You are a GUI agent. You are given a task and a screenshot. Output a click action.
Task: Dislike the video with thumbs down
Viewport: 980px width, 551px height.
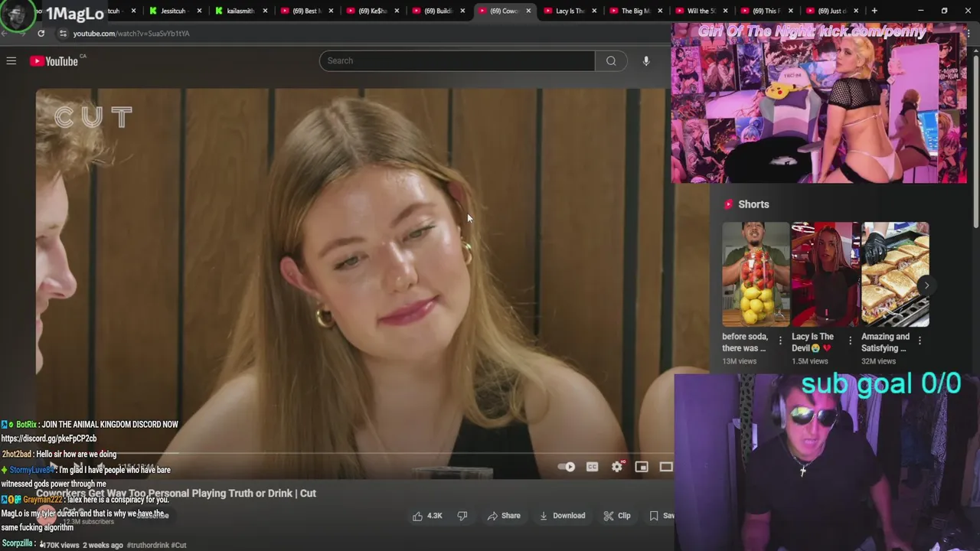462,516
